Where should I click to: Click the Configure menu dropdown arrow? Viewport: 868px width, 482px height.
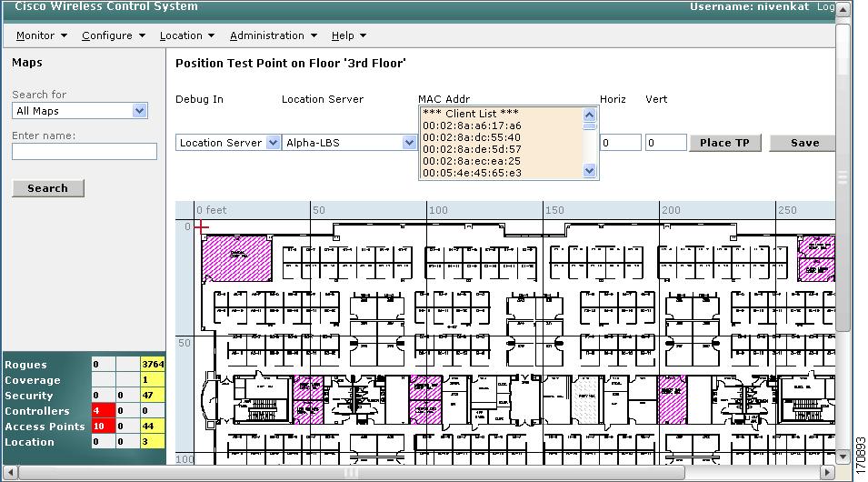(x=142, y=35)
